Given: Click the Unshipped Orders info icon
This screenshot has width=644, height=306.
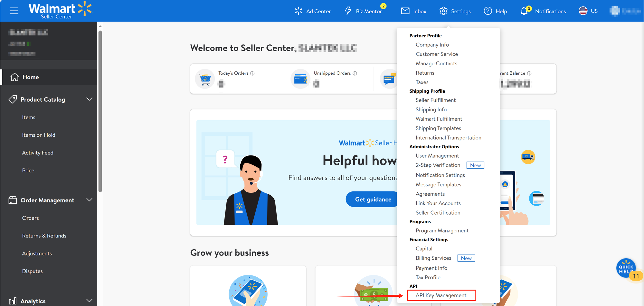Looking at the screenshot, I should click(x=355, y=73).
